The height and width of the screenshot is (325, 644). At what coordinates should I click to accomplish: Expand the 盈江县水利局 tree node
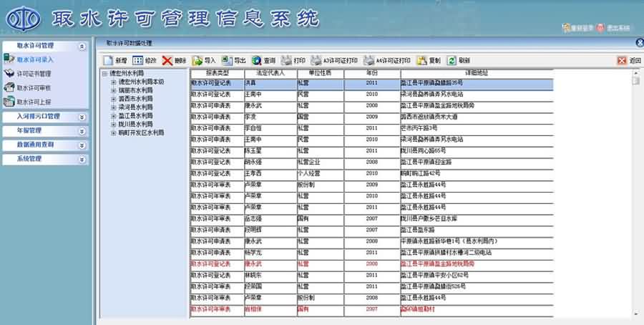click(x=114, y=115)
